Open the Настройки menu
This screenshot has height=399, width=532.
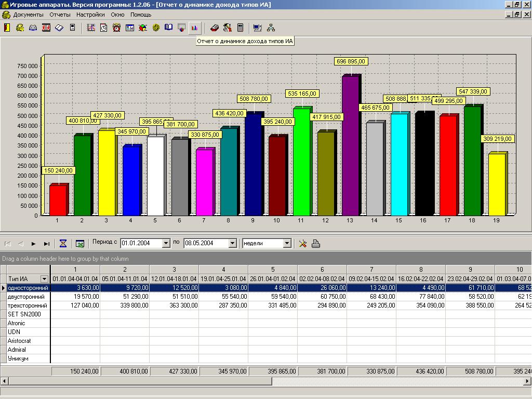90,15
